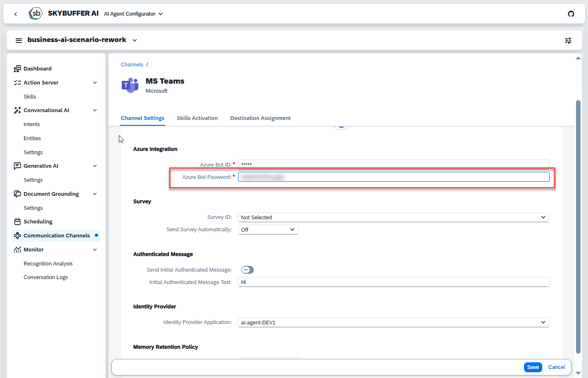The height and width of the screenshot is (378, 588).
Task: Toggle Send Initial Authenticated Message switch
Action: (248, 270)
